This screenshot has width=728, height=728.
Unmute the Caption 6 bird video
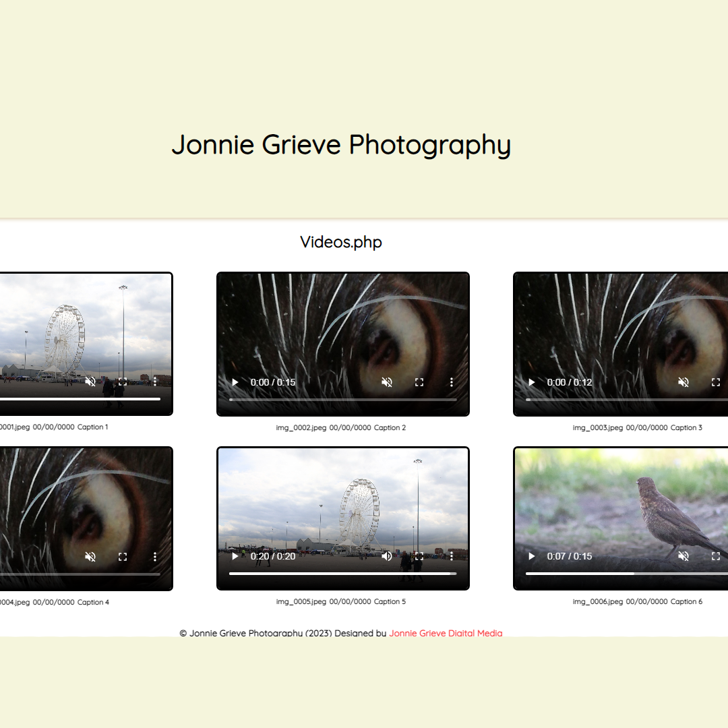click(x=684, y=556)
